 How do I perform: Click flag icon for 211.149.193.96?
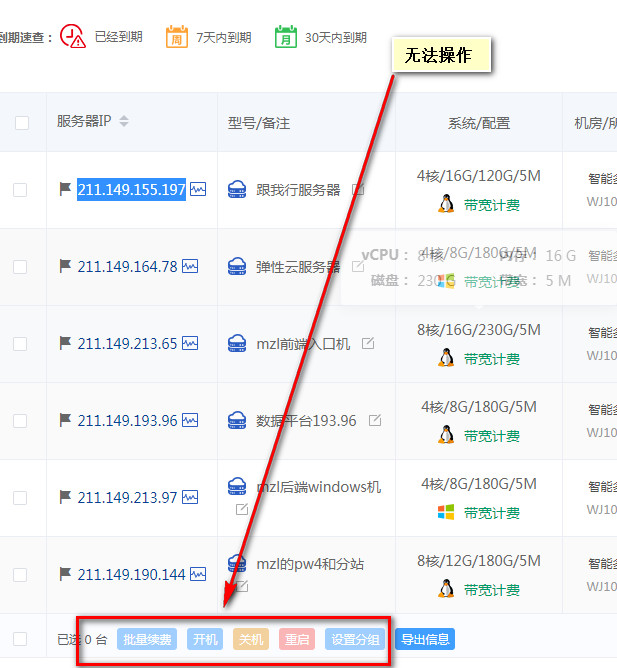click(65, 420)
